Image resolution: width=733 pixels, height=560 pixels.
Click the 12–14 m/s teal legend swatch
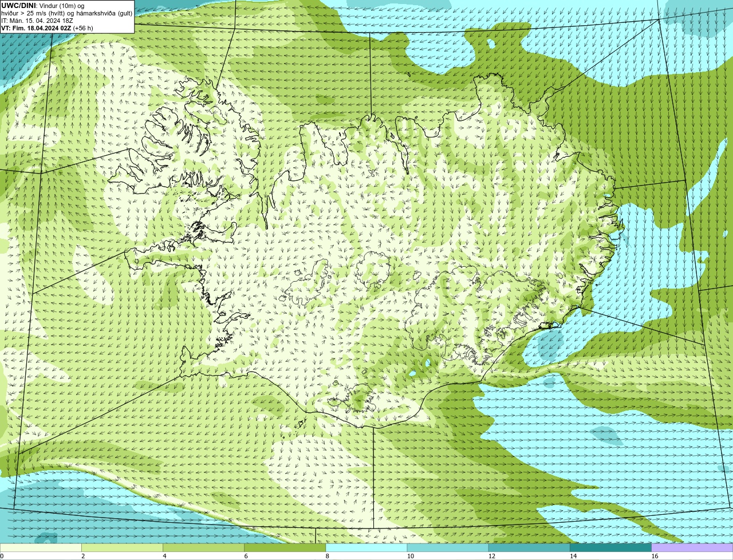tap(529, 547)
